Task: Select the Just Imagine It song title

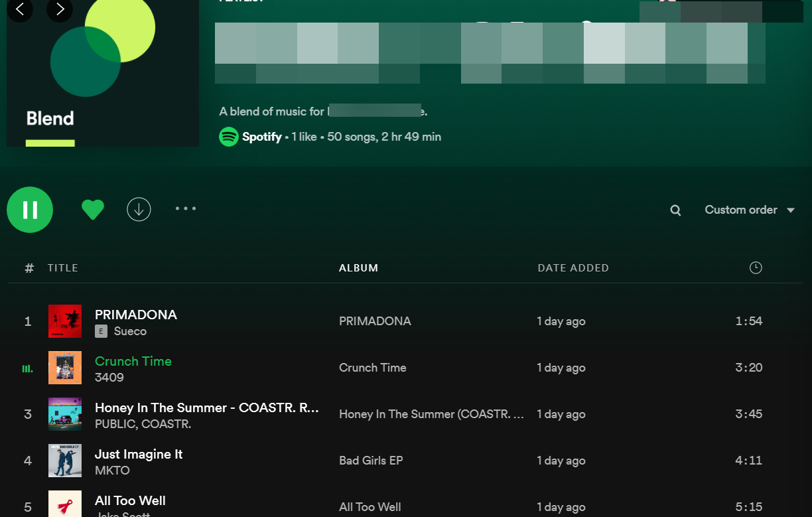Action: (139, 454)
